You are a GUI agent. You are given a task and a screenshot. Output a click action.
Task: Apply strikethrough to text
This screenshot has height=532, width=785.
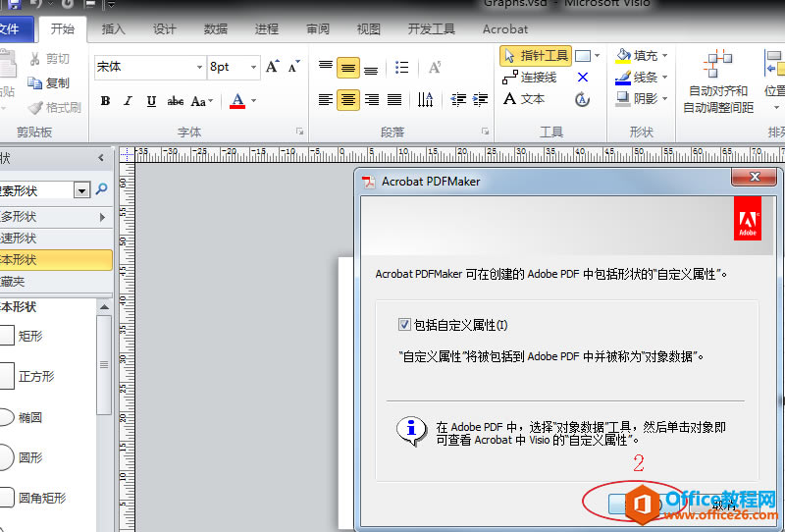(x=176, y=101)
